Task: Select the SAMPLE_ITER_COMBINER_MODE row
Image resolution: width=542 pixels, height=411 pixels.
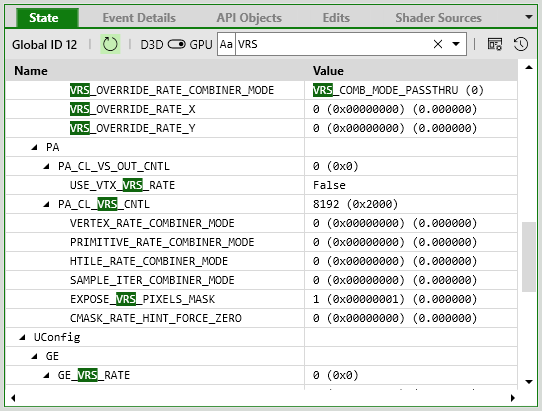Action: 262,280
